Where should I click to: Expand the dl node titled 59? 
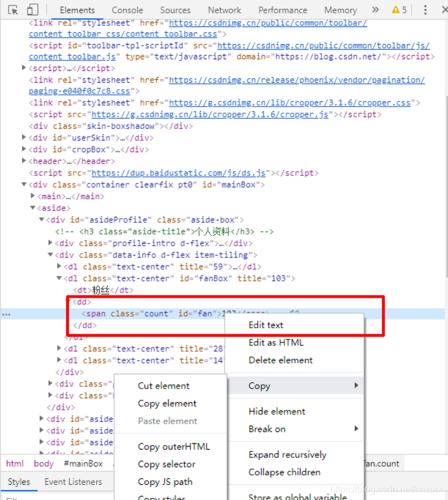[x=59, y=266]
